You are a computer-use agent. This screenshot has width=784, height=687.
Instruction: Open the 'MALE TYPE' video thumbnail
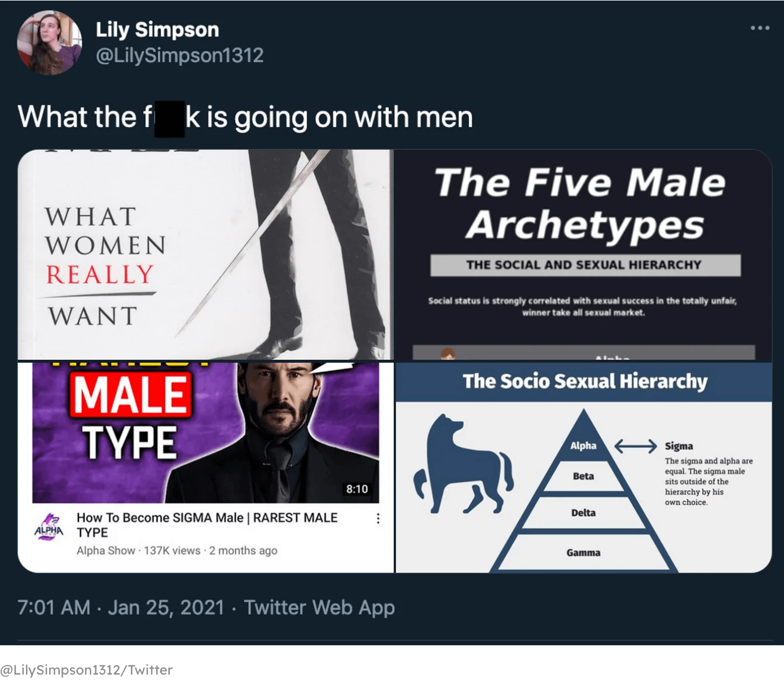point(205,433)
